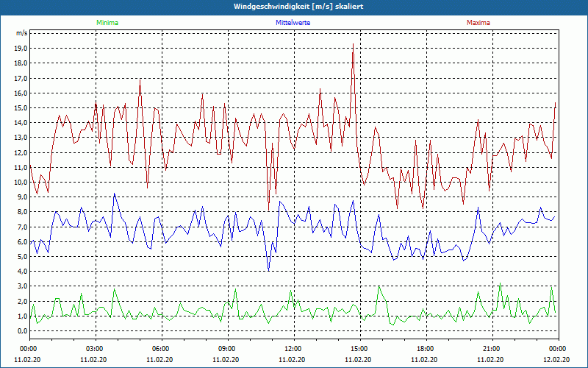Click the 17,0 y-axis value

coord(21,79)
